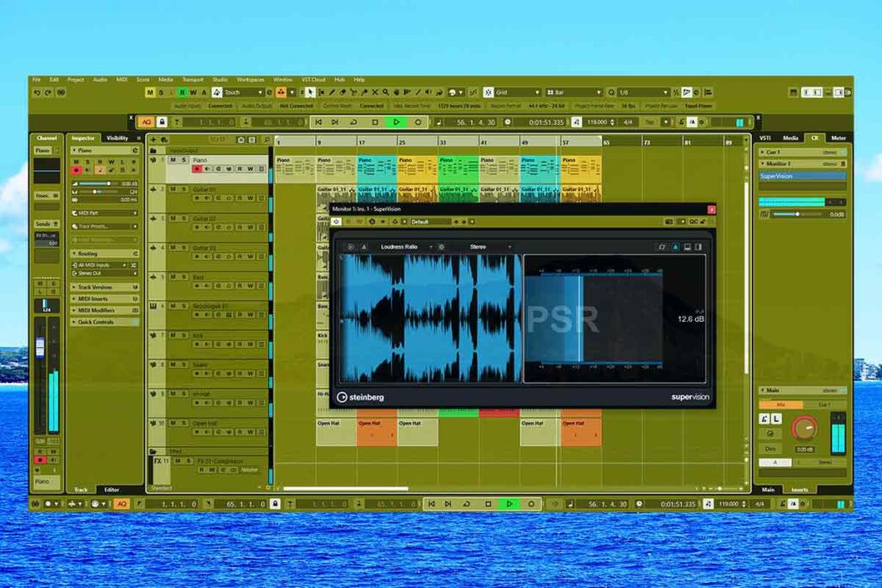The image size is (882, 588).
Task: Select the Split scissors tool
Action: pos(353,91)
